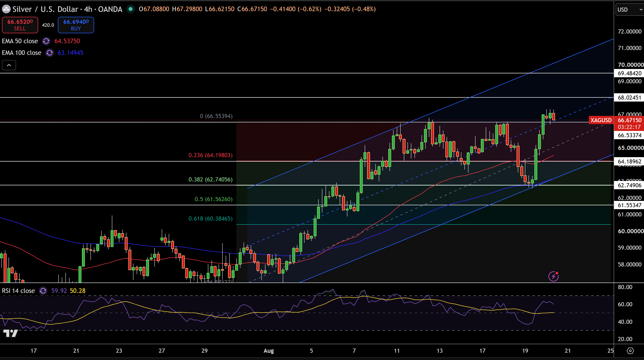
Task: Open the USD currency dropdown
Action: pyautogui.click(x=629, y=9)
